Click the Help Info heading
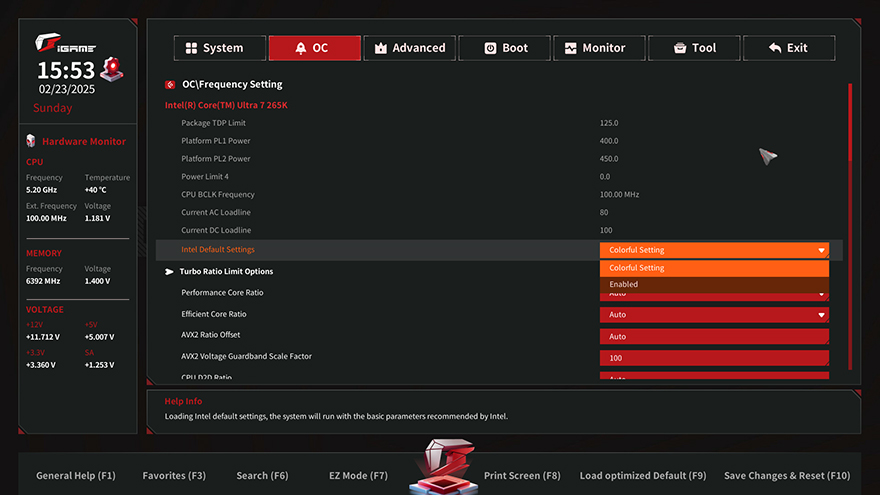880x495 pixels. click(183, 401)
